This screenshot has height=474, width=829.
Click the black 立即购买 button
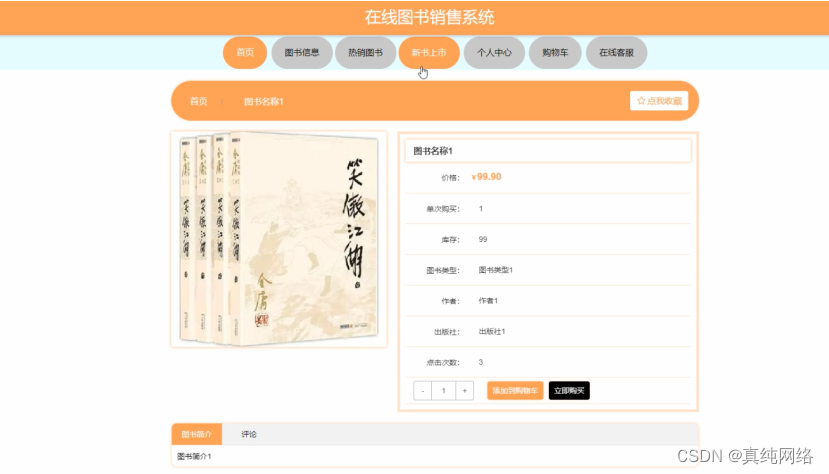(569, 391)
